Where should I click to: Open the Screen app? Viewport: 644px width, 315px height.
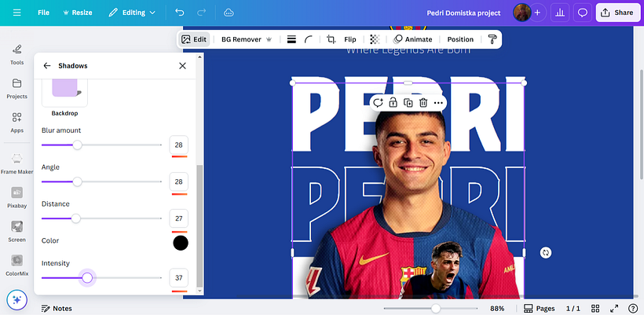(x=16, y=232)
